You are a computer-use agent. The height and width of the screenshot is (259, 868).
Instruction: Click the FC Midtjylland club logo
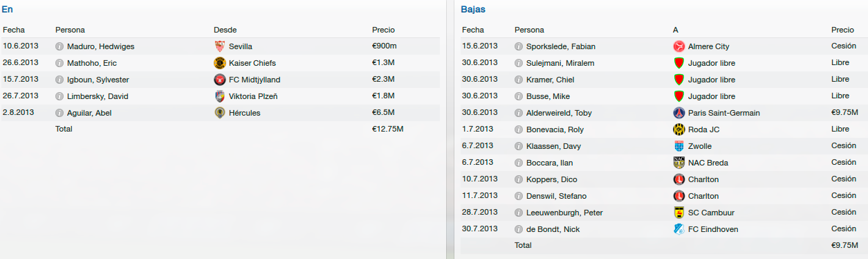pos(220,80)
